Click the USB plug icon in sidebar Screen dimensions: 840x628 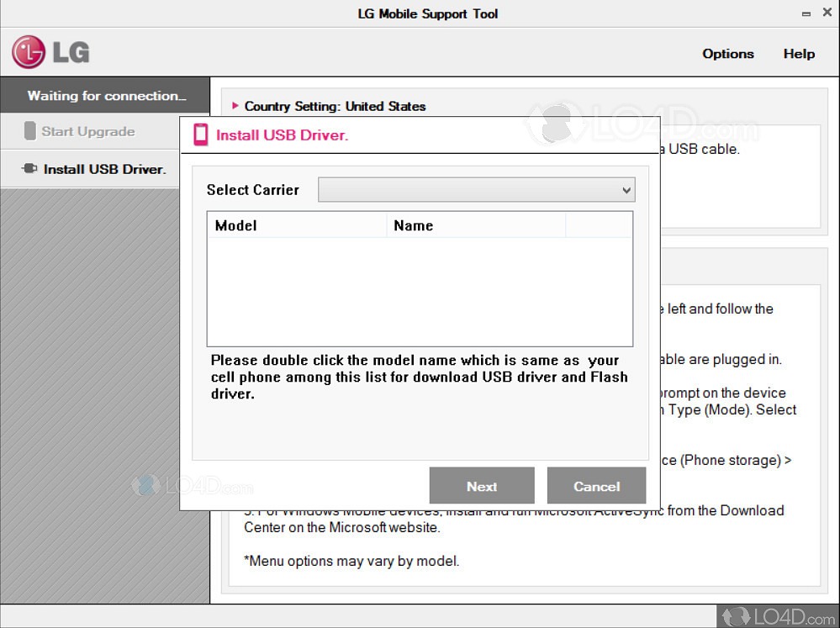[x=30, y=169]
